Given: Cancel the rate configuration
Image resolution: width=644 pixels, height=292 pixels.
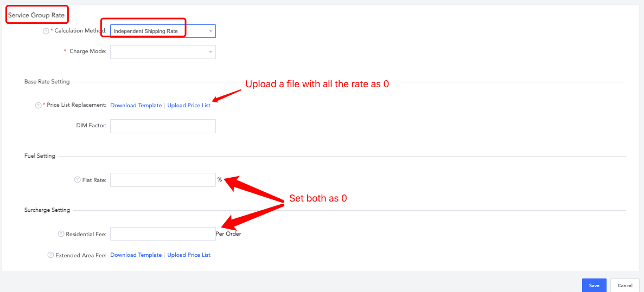Looking at the screenshot, I should pos(624,285).
